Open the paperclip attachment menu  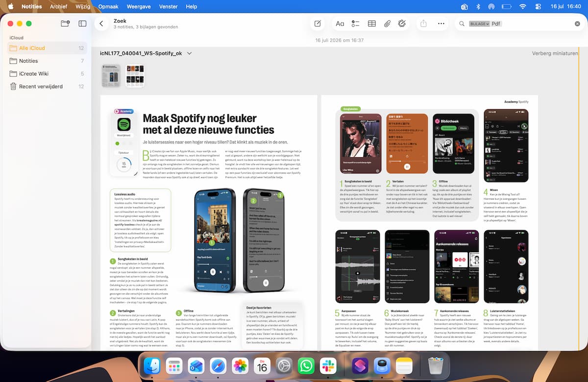387,24
